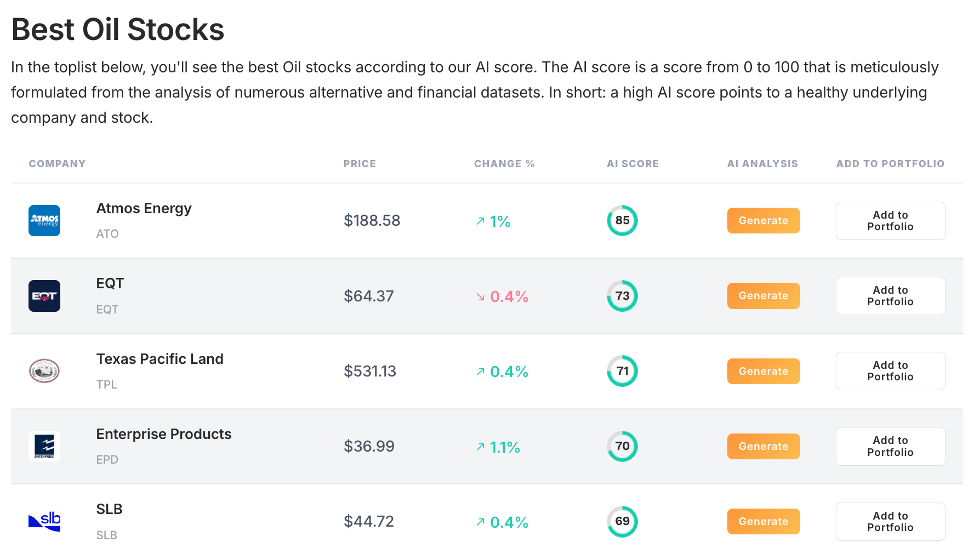Add SLB to portfolio

[890, 521]
